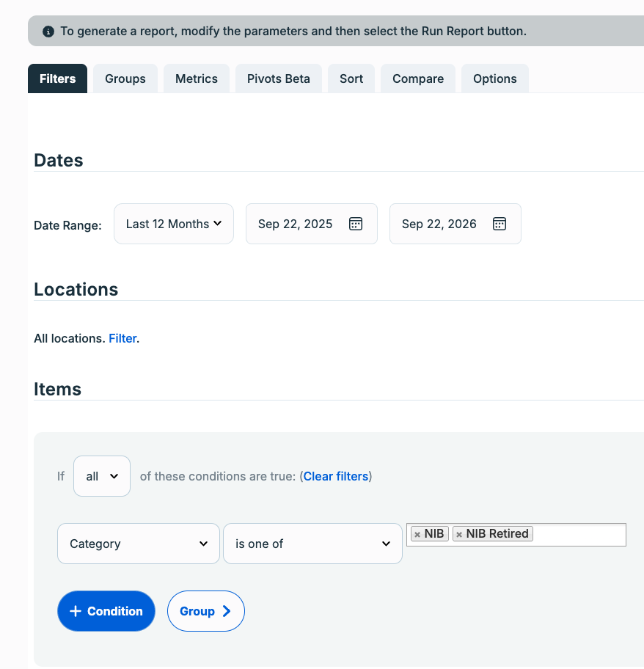
Task: Remove the NIB Retired tag
Action: coord(459,534)
